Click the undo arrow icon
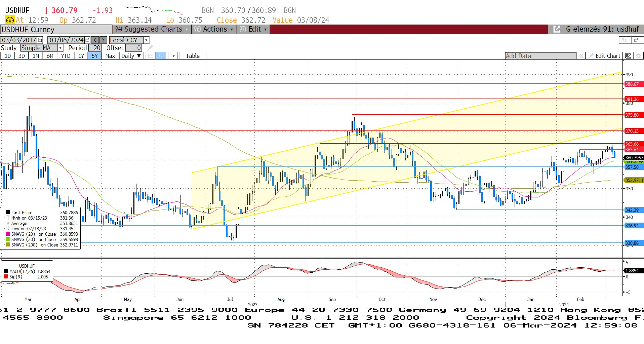The image size is (644, 344). tap(625, 40)
